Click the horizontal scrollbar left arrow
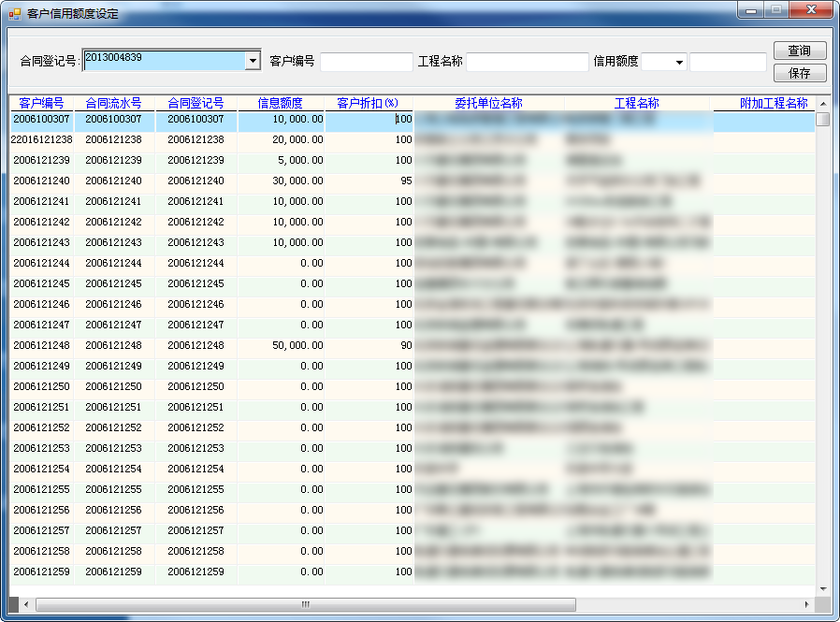 pos(25,604)
